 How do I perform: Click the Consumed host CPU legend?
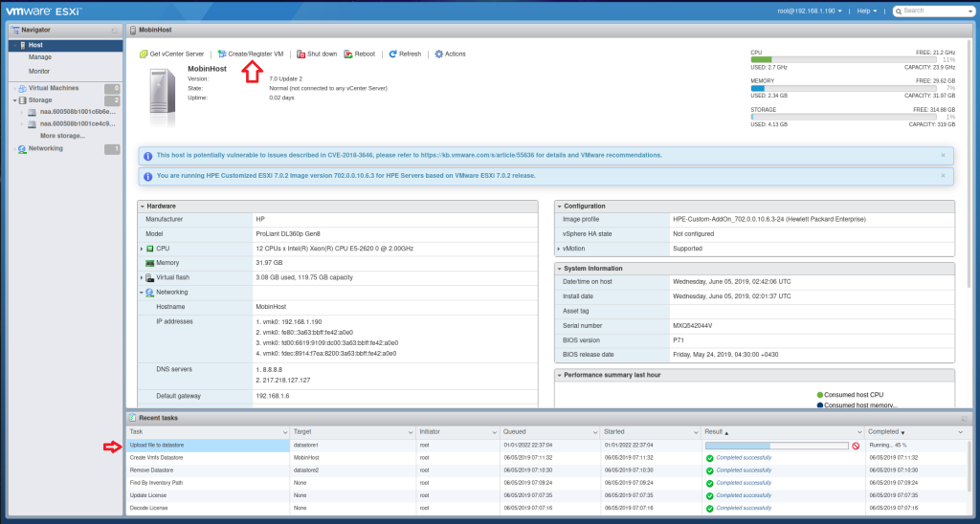pyautogui.click(x=850, y=395)
